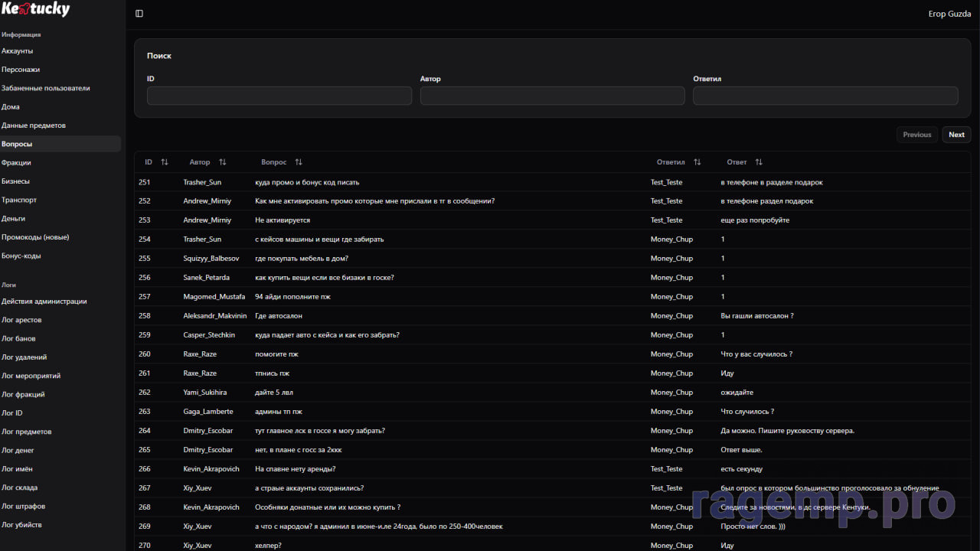This screenshot has width=980, height=551.
Task: Open Аккаунты in sidebar
Action: tap(17, 51)
